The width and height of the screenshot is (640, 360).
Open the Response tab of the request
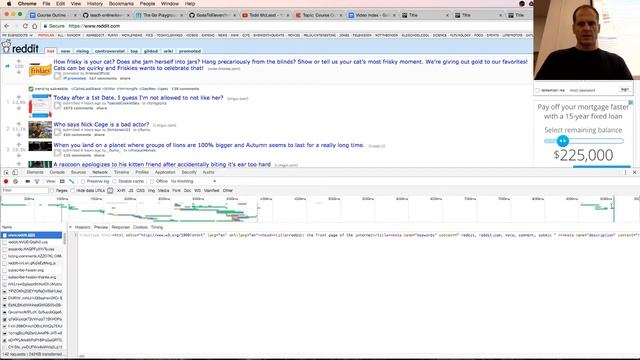120,227
